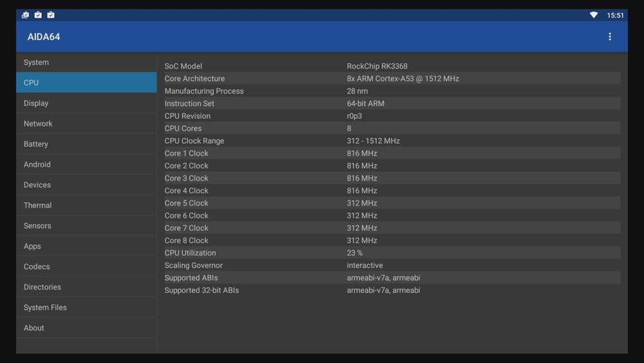Viewport: 644px width, 363px height.
Task: Open the Network section
Action: (x=86, y=124)
